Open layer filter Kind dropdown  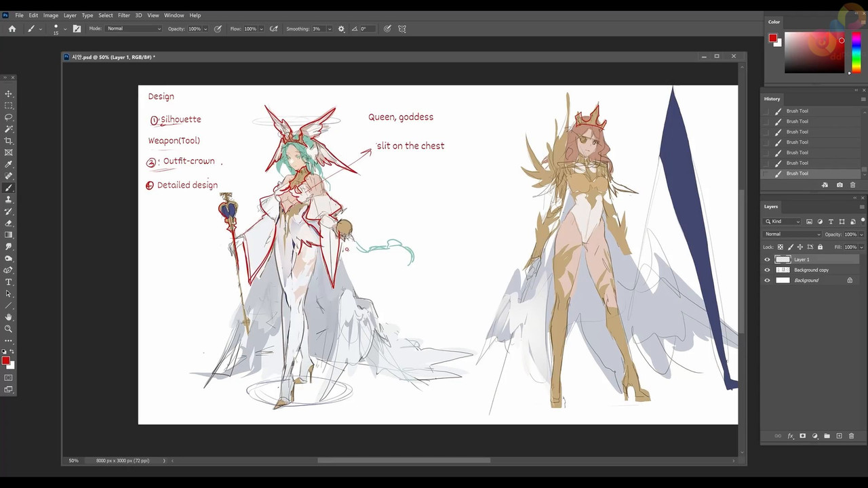(x=783, y=222)
